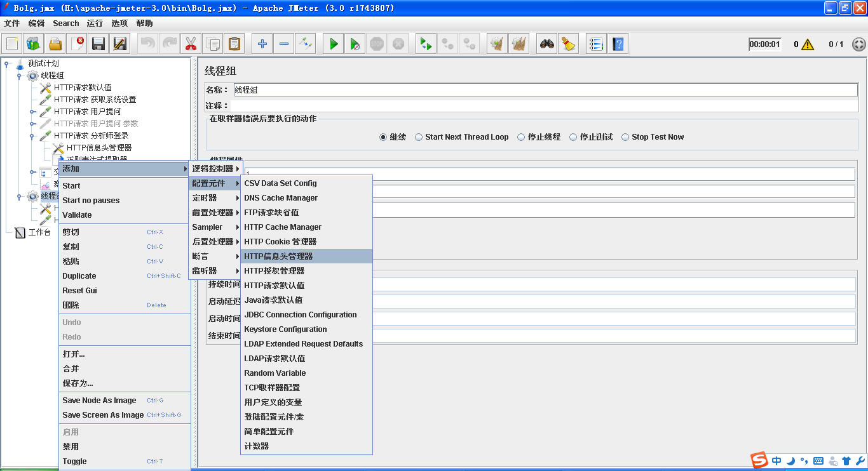Expand HTTP请求 用户提问 tree node handle

32,112
